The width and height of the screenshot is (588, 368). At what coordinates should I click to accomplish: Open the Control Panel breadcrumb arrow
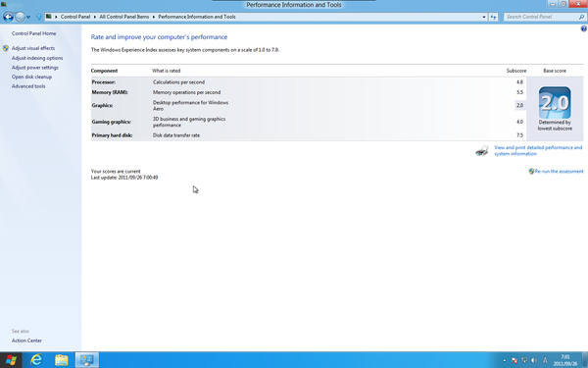coord(95,17)
